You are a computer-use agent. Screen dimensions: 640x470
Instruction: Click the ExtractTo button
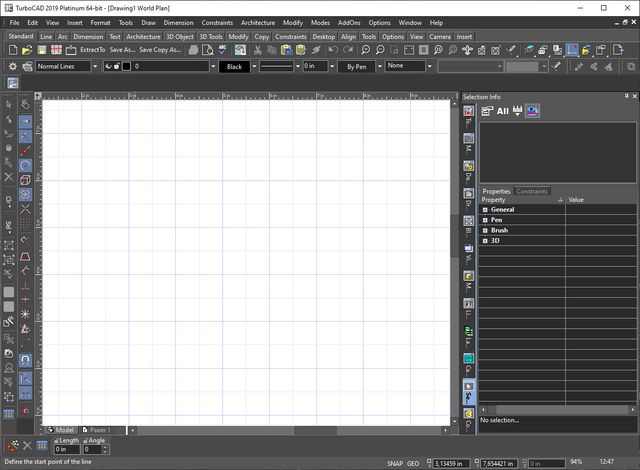(x=92, y=49)
